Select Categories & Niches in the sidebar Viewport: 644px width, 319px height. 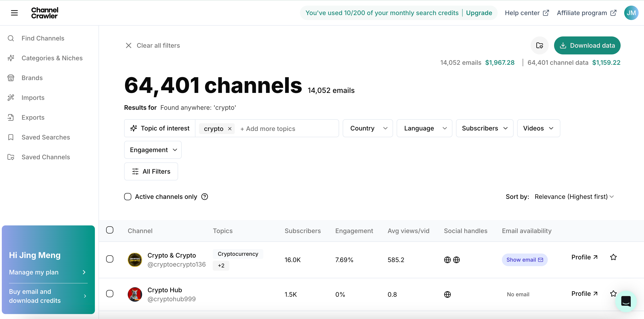52,58
